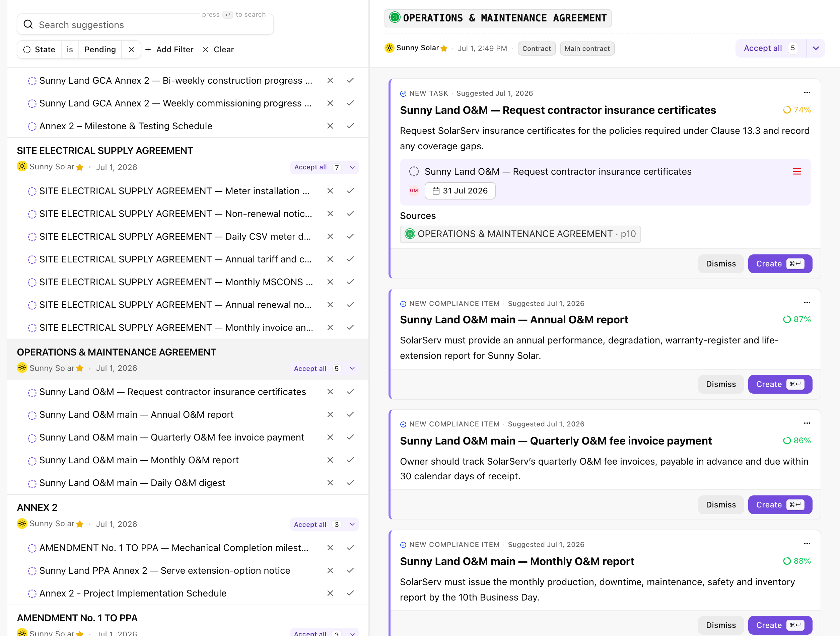Click the GM assignee avatar
The image size is (840, 636).
414,190
